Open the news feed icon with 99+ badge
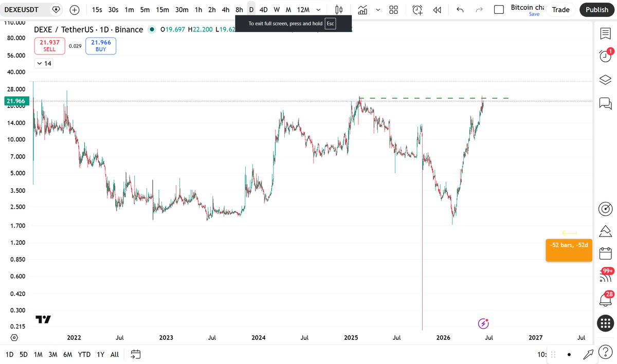This screenshot has width=617, height=364. point(605,276)
